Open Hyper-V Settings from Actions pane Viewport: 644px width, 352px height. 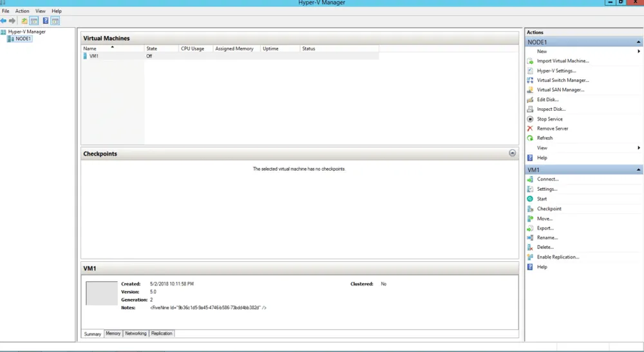(x=556, y=71)
